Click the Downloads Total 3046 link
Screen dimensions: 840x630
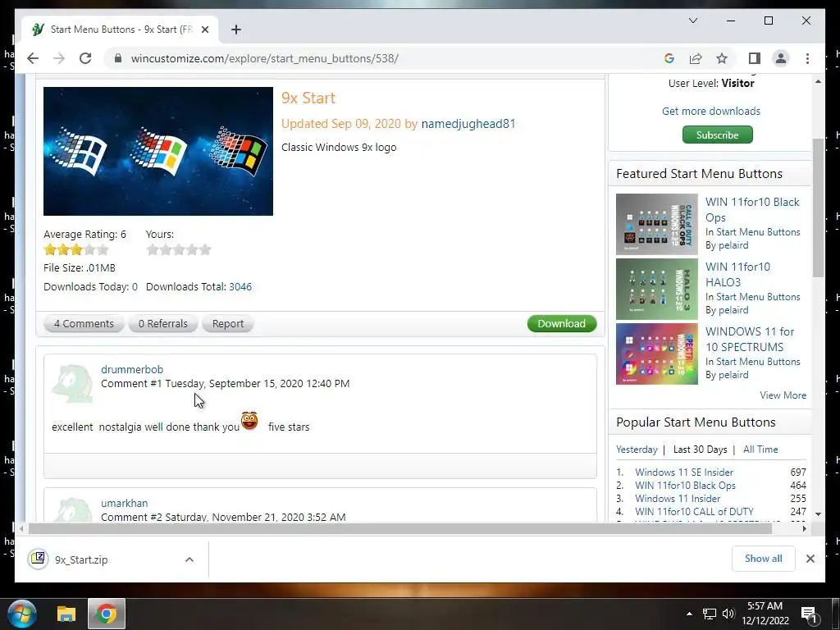tap(240, 286)
